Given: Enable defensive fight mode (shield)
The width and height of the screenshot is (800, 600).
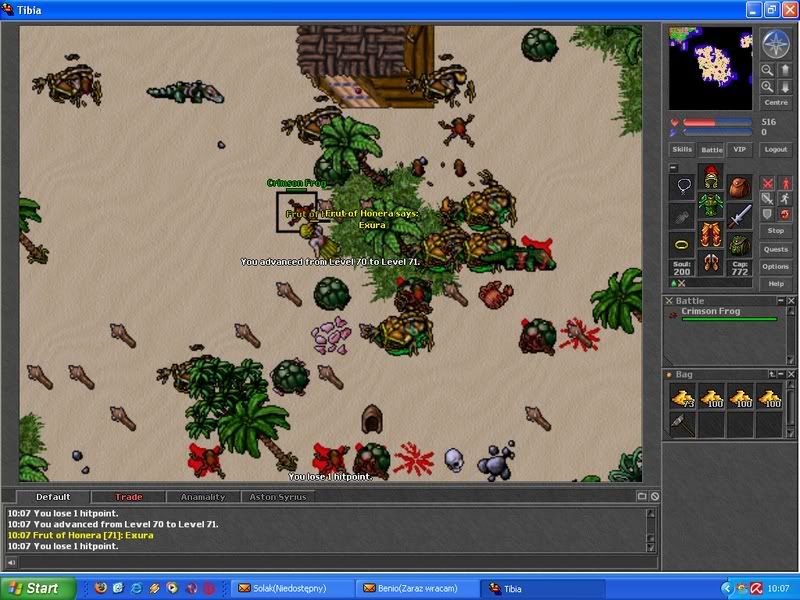Looking at the screenshot, I should tap(767, 214).
